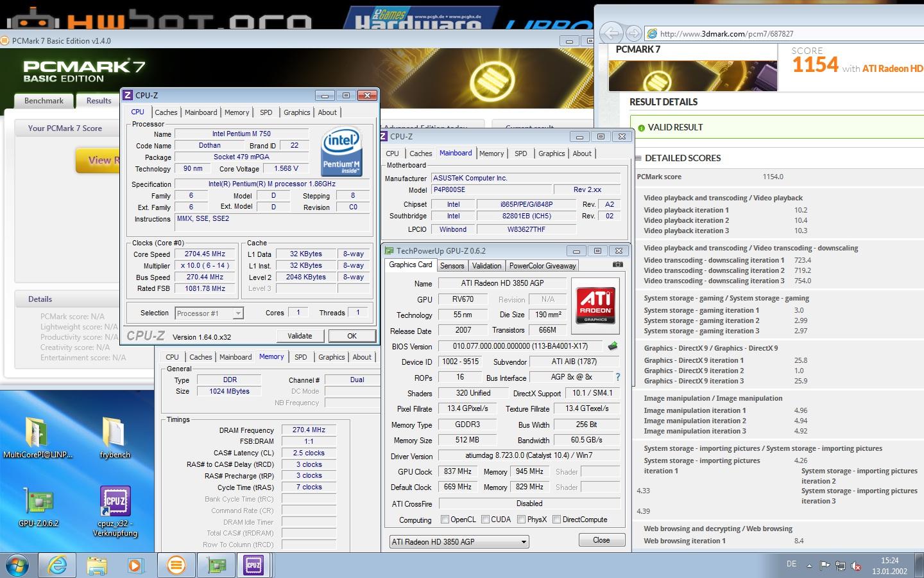The width and height of the screenshot is (924, 578).
Task: Open the SPD tab in front CPU-Z
Action: pos(266,112)
